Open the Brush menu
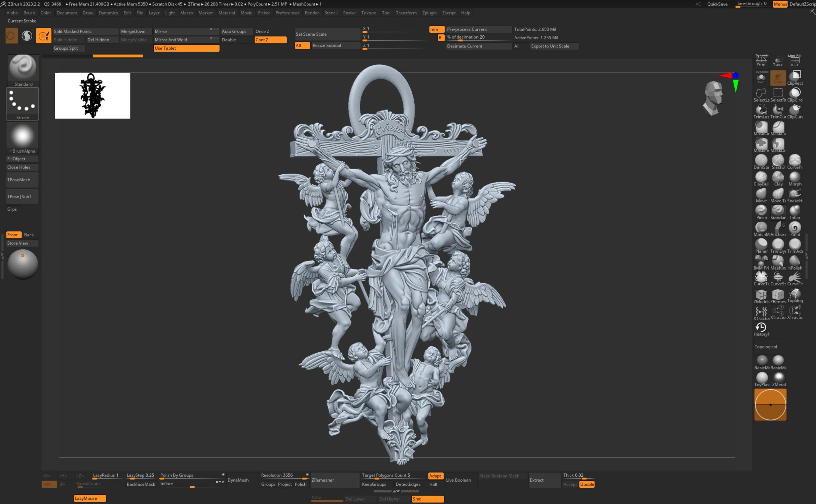Viewport: 816px width, 504px height. 29,13
